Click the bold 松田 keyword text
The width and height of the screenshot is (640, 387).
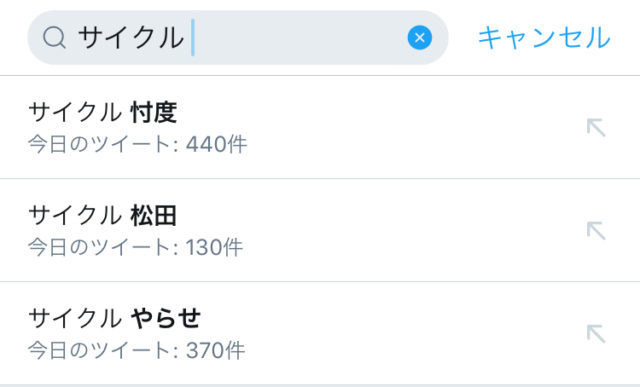pyautogui.click(x=154, y=215)
